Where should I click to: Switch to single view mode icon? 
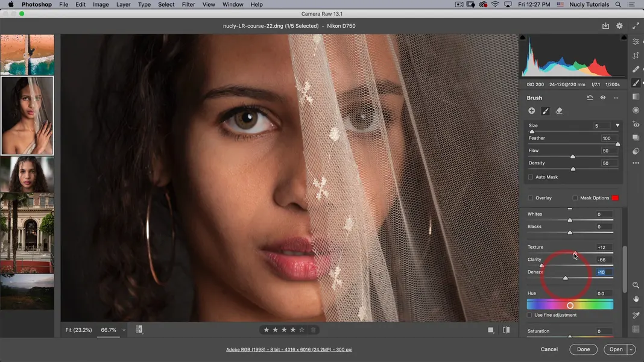(490, 329)
